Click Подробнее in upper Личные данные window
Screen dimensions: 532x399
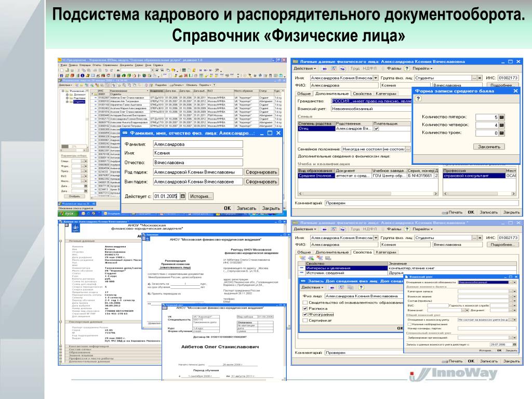[502, 86]
